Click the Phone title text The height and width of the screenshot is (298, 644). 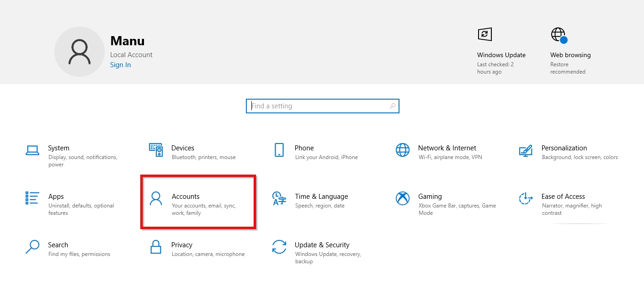click(304, 148)
